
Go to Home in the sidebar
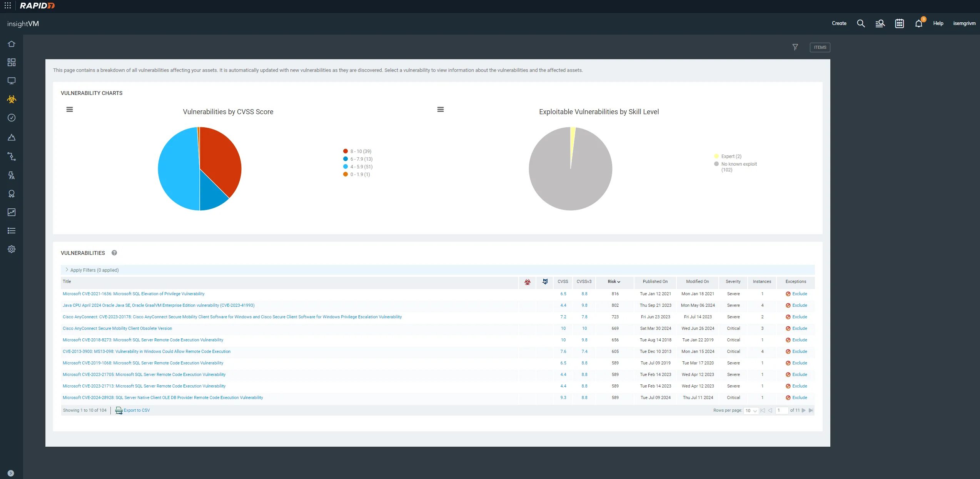coord(12,44)
